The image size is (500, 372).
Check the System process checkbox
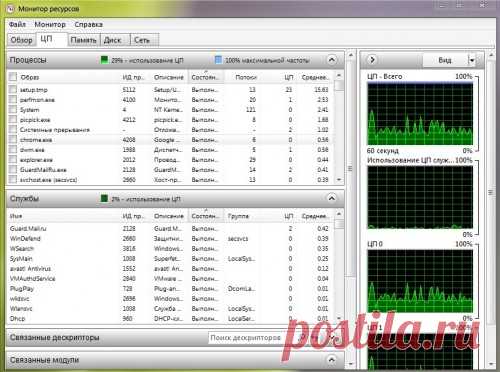(x=13, y=110)
